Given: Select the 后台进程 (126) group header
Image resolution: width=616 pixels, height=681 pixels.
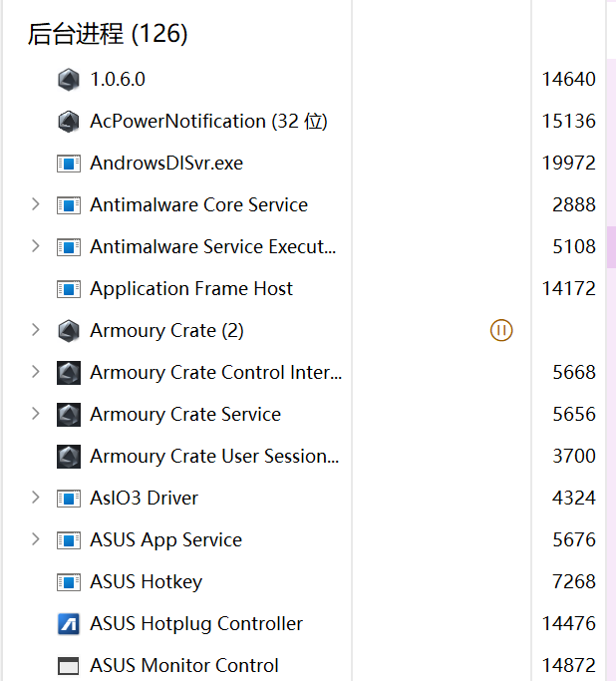Looking at the screenshot, I should pos(108,34).
